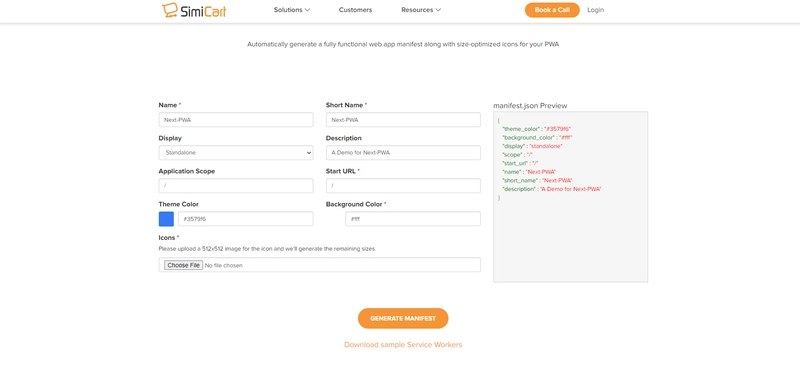Click the SimiCart logo
Viewport: 800px width, 366px height.
click(194, 10)
